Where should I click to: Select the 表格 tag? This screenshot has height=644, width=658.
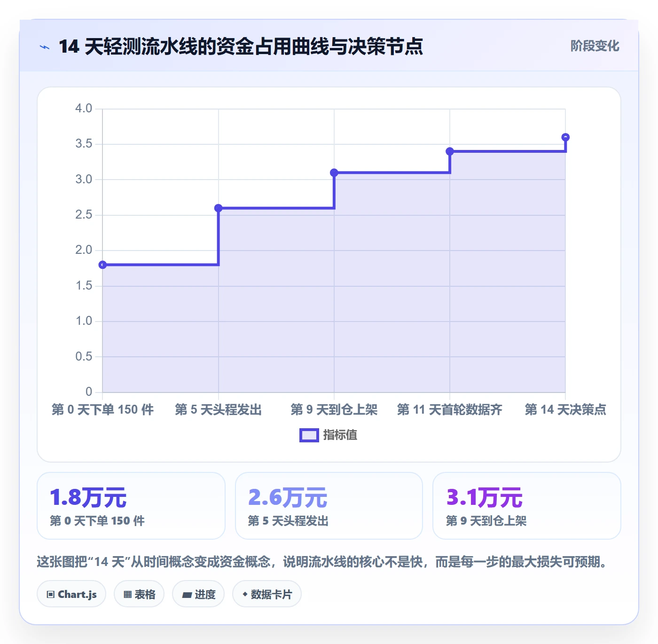point(139,594)
